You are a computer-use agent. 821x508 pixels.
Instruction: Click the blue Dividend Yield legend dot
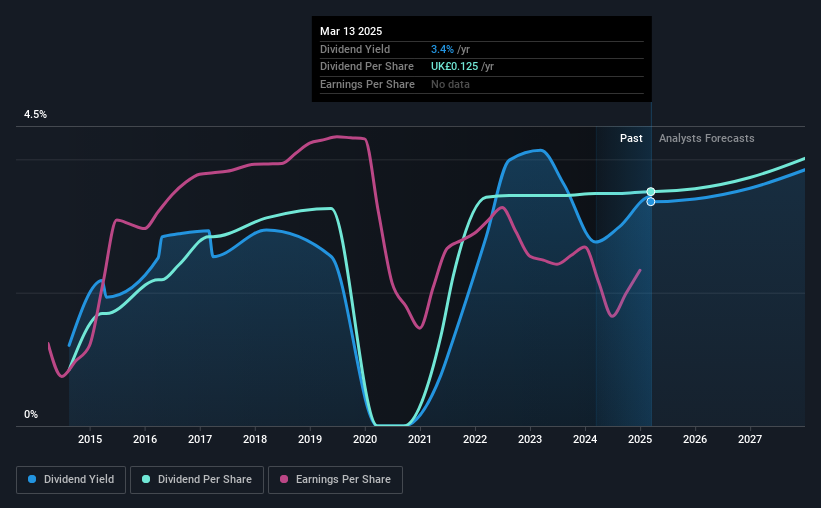[x=32, y=479]
